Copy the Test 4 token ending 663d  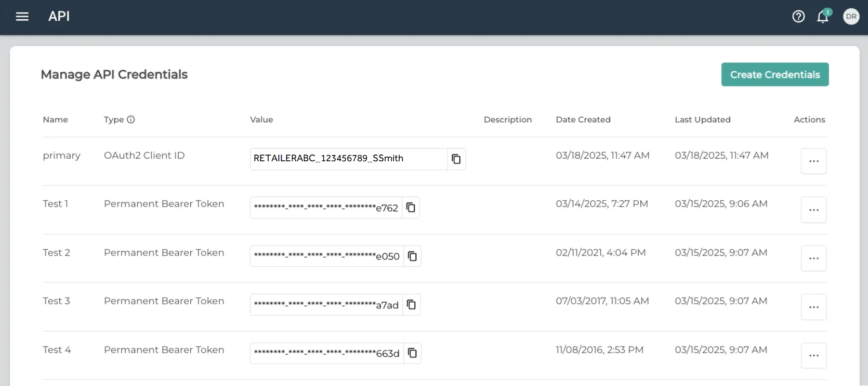pos(412,353)
